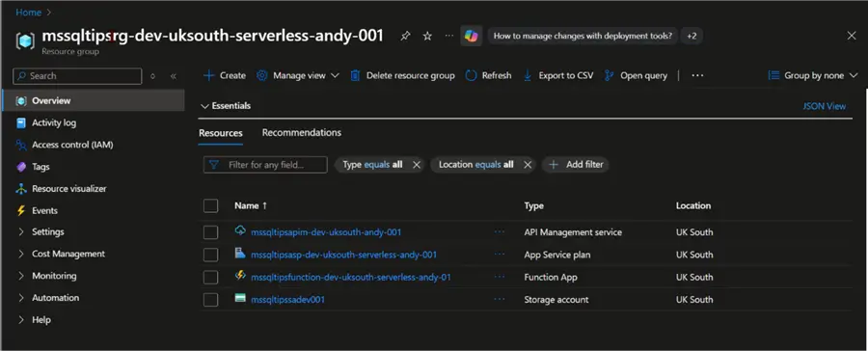
Task: Click the resource group cube icon beside the title
Action: [x=25, y=40]
